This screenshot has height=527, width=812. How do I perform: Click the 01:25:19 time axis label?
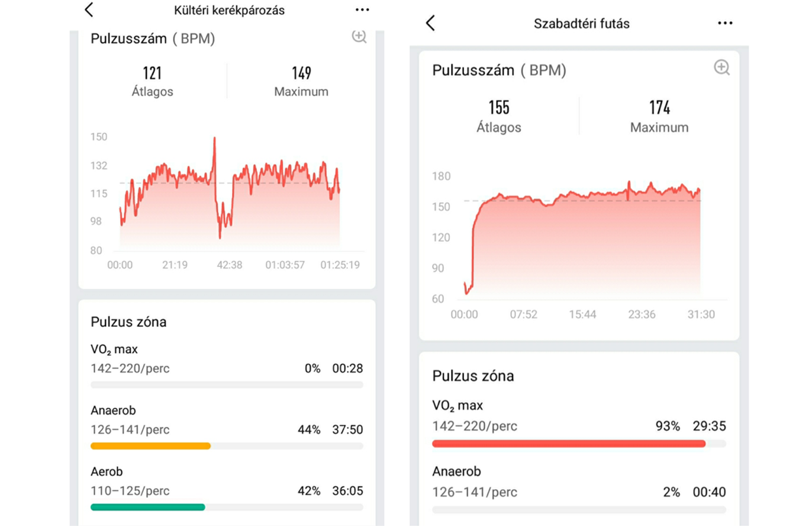pos(340,265)
